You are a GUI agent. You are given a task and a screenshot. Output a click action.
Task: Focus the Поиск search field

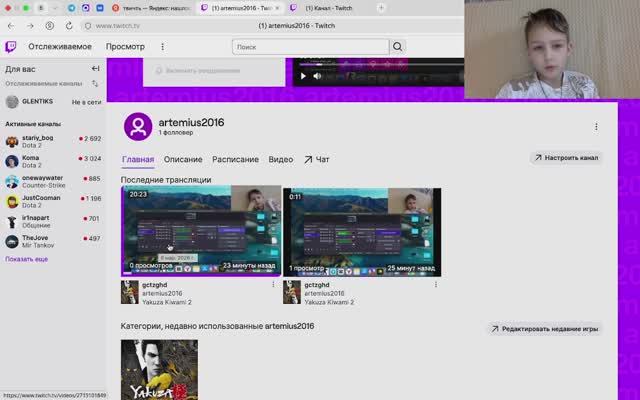click(x=311, y=47)
